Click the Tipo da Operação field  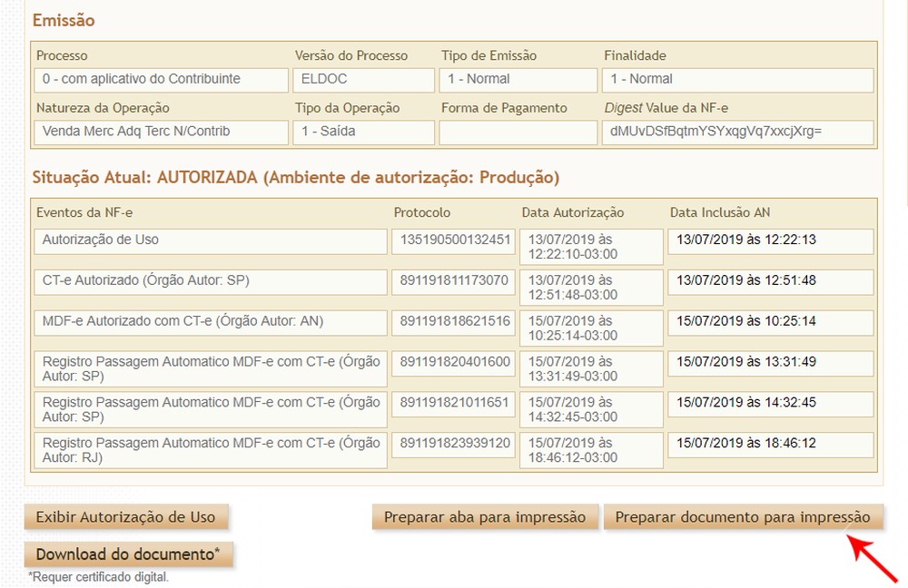[x=362, y=132]
